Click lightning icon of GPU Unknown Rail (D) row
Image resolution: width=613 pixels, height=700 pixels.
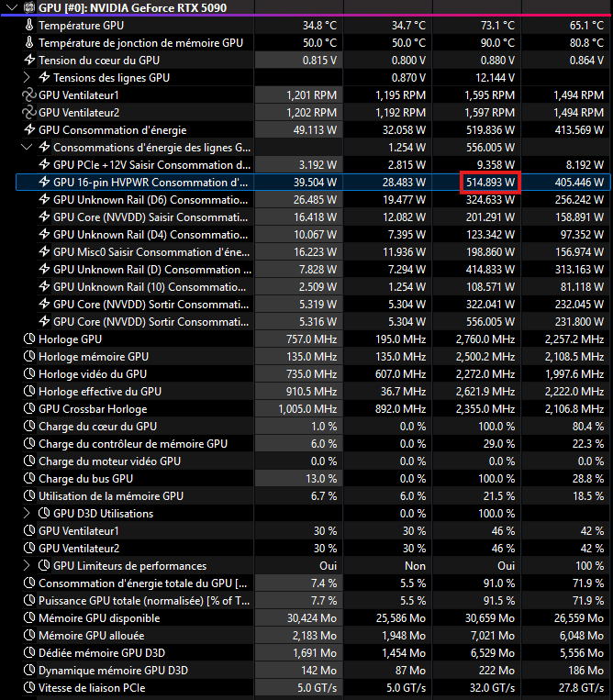coord(44,269)
